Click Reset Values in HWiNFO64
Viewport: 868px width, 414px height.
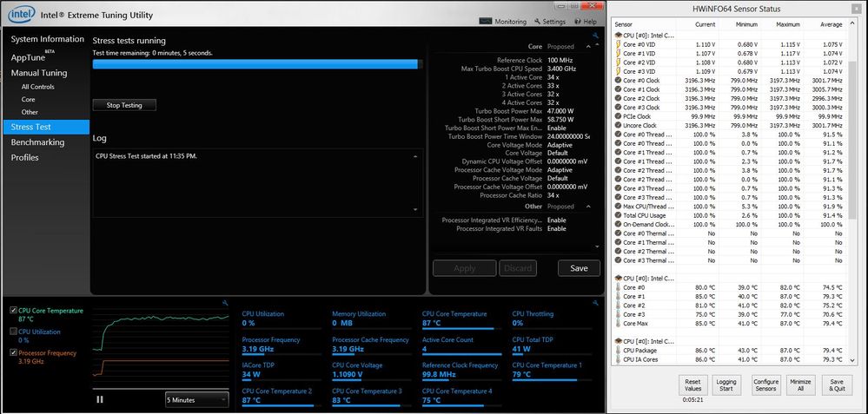pyautogui.click(x=692, y=385)
